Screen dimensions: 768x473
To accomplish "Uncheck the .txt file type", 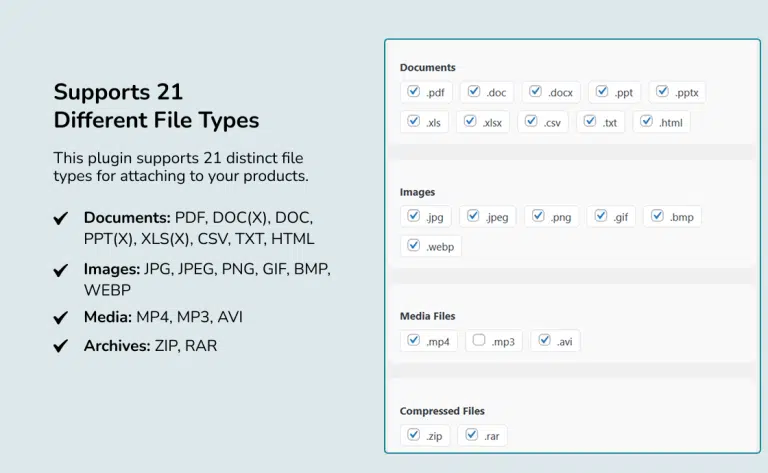I will coord(590,122).
